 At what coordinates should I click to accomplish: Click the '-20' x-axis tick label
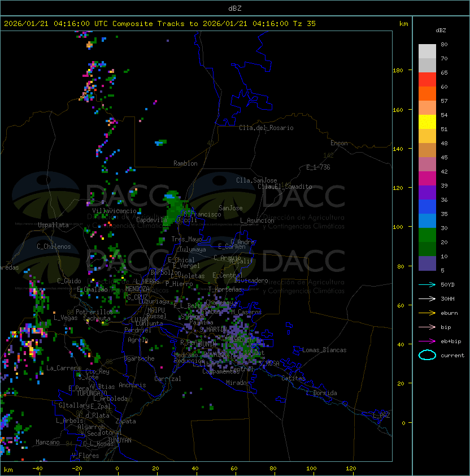point(77,469)
